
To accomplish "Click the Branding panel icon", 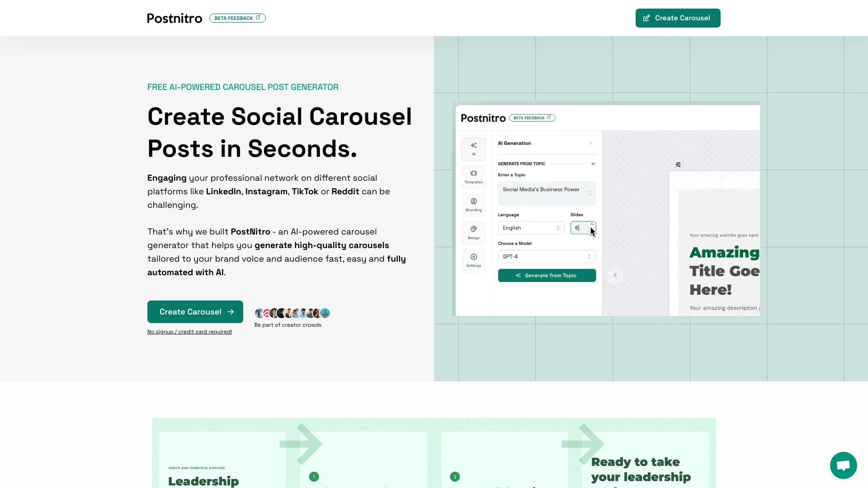I will [x=473, y=204].
